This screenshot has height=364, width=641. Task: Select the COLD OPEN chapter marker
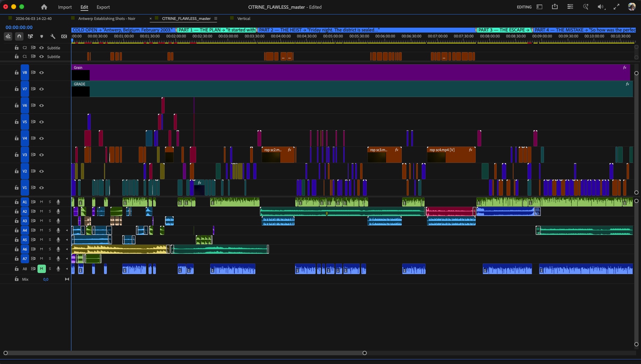click(123, 30)
